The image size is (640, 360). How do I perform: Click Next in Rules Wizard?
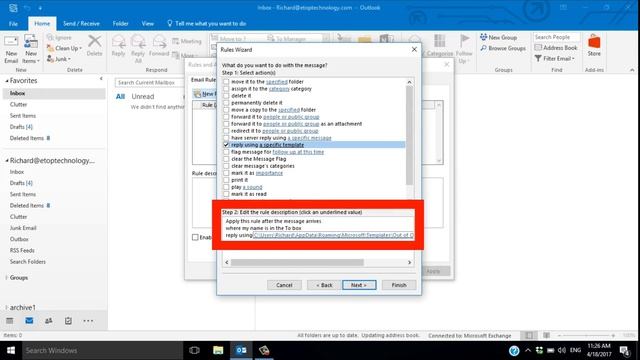point(359,285)
